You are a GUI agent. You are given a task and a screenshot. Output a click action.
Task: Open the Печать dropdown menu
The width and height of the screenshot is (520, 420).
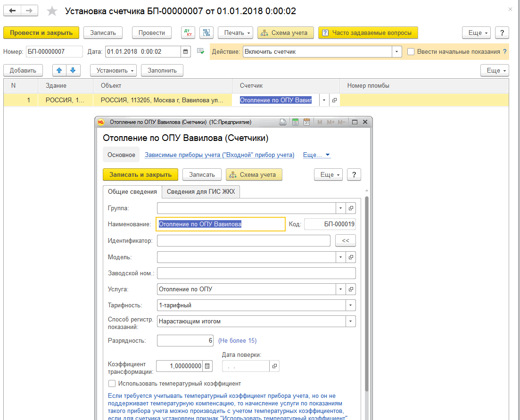235,33
